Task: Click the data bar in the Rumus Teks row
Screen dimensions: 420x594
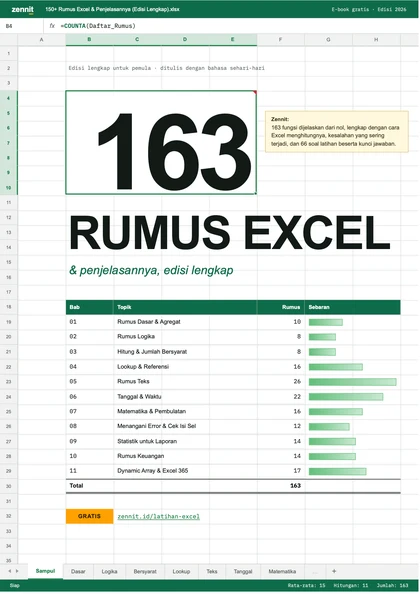Action: (x=353, y=382)
